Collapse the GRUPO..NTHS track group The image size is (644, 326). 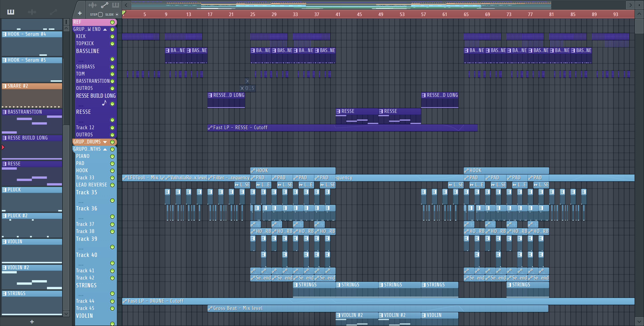[105, 149]
